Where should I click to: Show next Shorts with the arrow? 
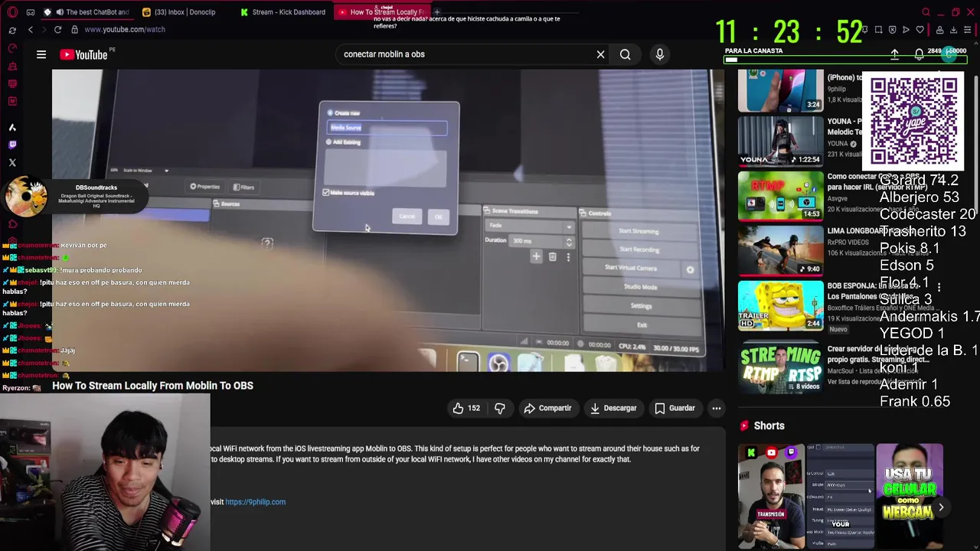pyautogui.click(x=941, y=507)
